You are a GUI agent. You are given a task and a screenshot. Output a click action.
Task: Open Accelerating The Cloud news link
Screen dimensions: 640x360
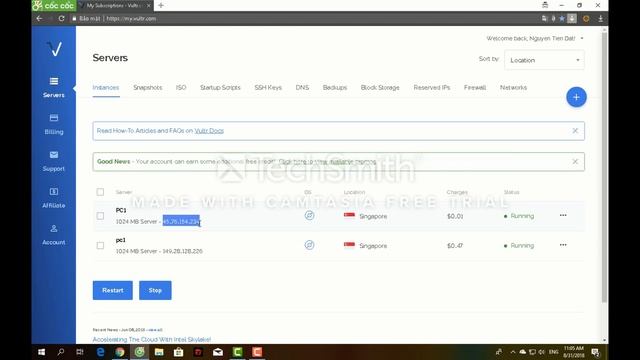(151, 340)
